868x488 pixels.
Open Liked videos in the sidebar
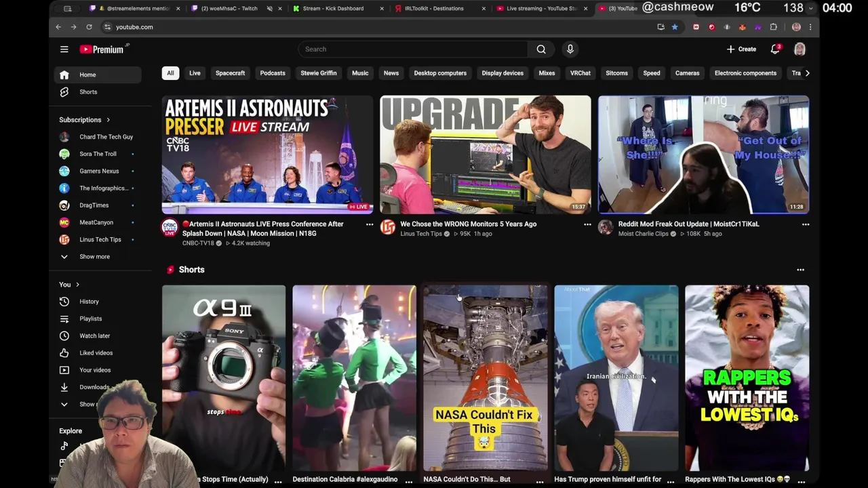(x=98, y=352)
